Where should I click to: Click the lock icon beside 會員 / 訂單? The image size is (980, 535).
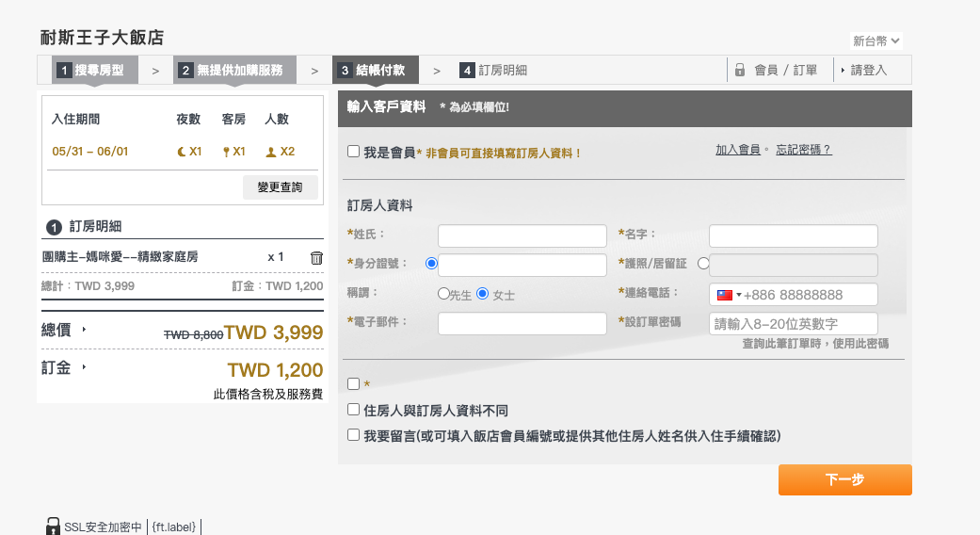click(740, 70)
